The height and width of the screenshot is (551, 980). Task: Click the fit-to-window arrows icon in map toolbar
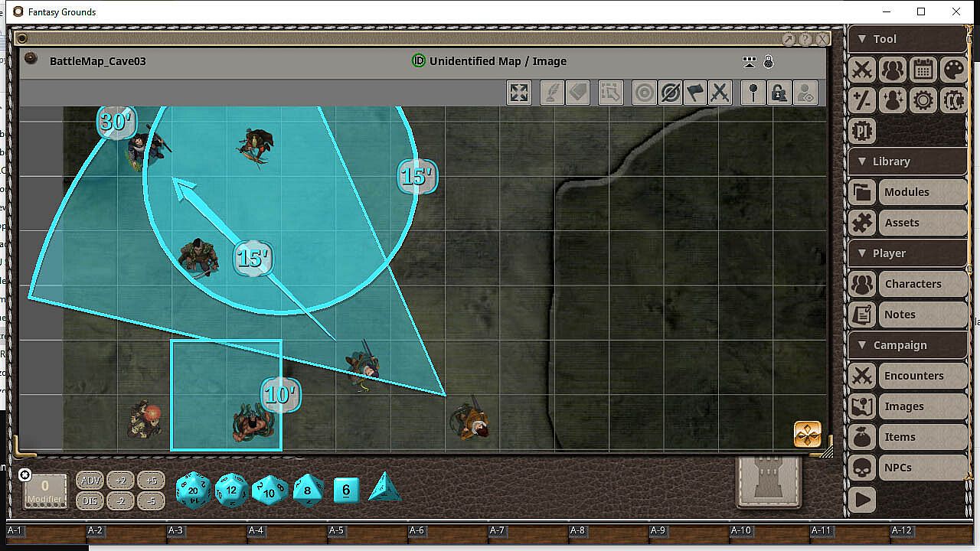point(519,93)
